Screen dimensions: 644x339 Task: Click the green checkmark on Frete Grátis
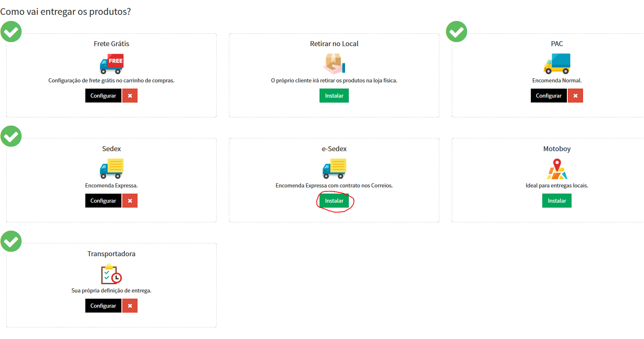coord(11,32)
